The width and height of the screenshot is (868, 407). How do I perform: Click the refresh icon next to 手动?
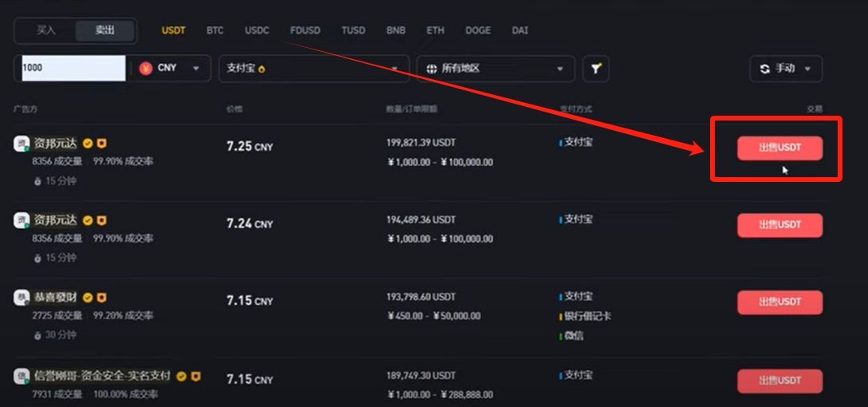(764, 69)
